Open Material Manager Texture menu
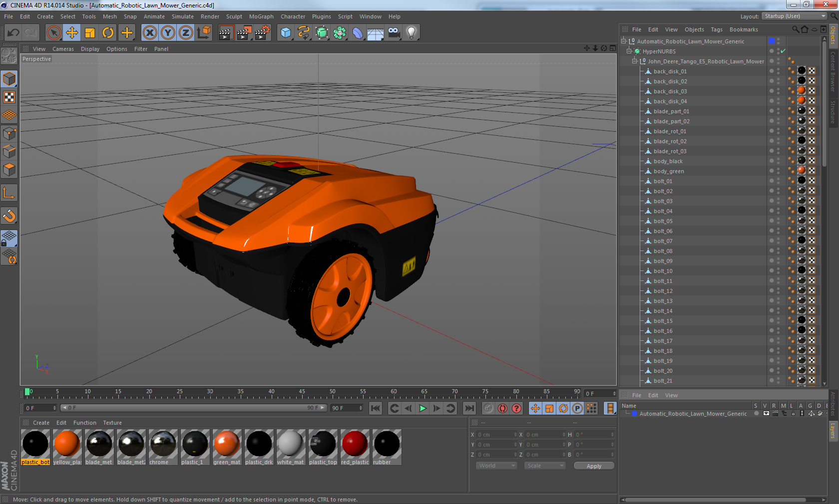Screen dimensions: 839x504 click(x=112, y=423)
